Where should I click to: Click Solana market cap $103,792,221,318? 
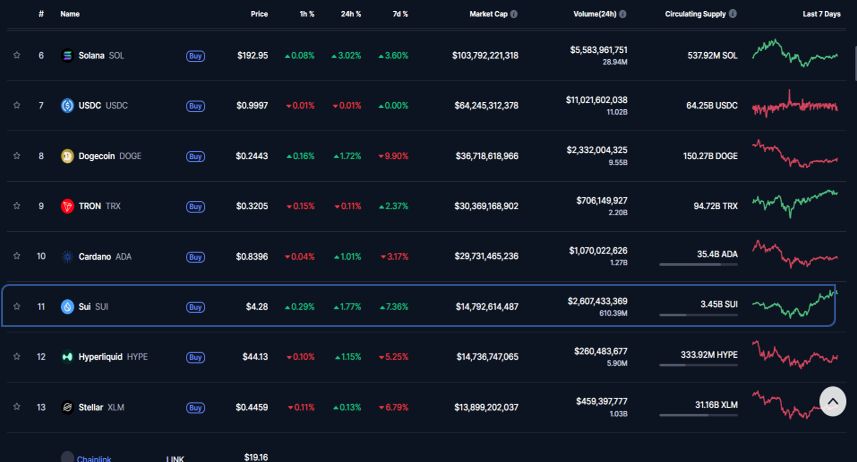click(x=485, y=55)
